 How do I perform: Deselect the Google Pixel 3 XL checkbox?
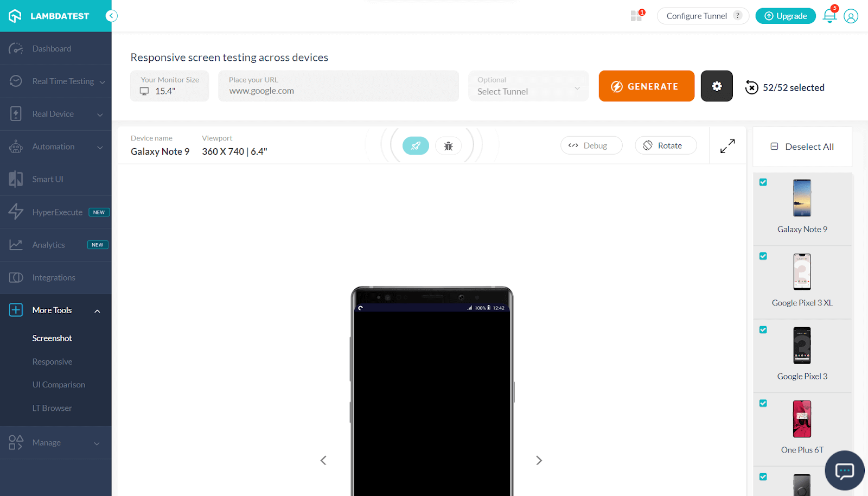(x=763, y=256)
